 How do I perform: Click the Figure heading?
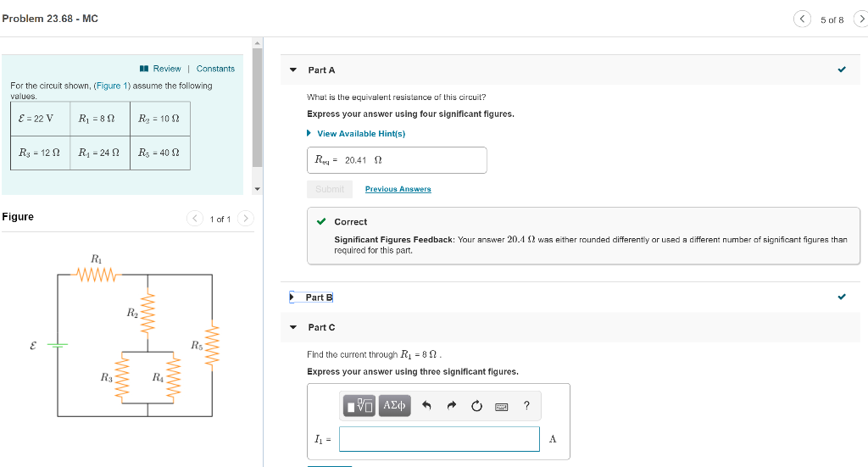click(18, 217)
